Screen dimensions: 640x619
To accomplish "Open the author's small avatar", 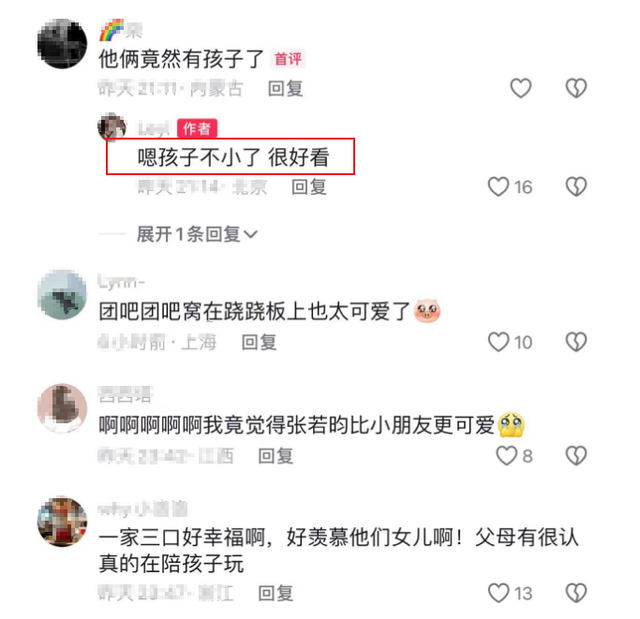I will (111, 126).
